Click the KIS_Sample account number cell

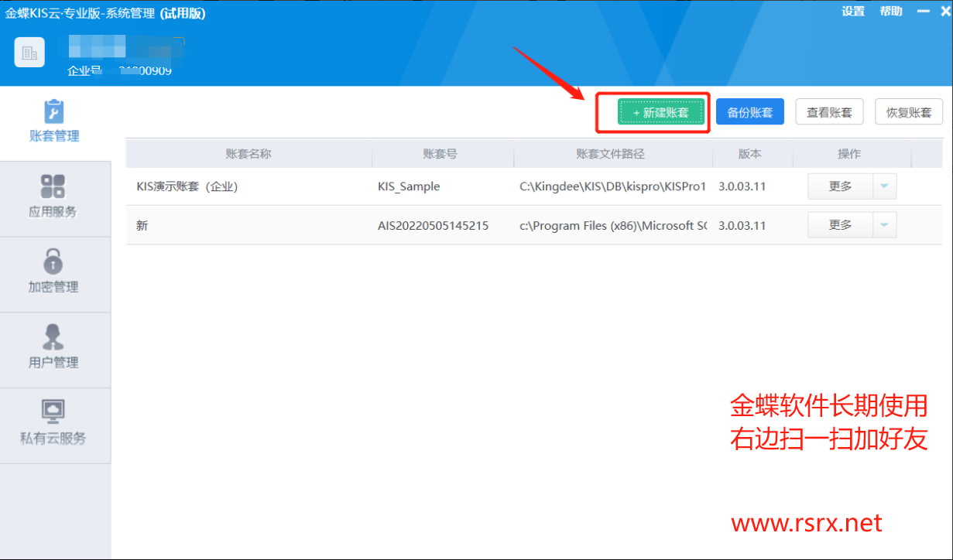coord(409,186)
